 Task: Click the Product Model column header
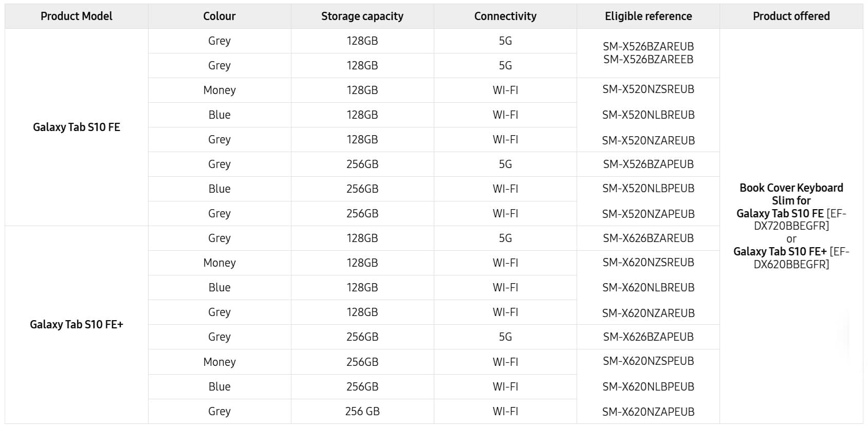pyautogui.click(x=76, y=16)
